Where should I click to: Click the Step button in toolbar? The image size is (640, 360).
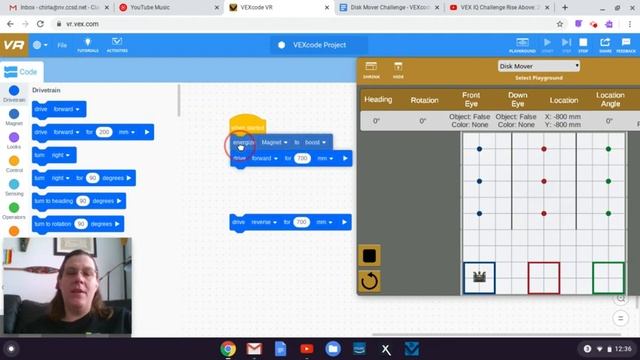pos(566,45)
